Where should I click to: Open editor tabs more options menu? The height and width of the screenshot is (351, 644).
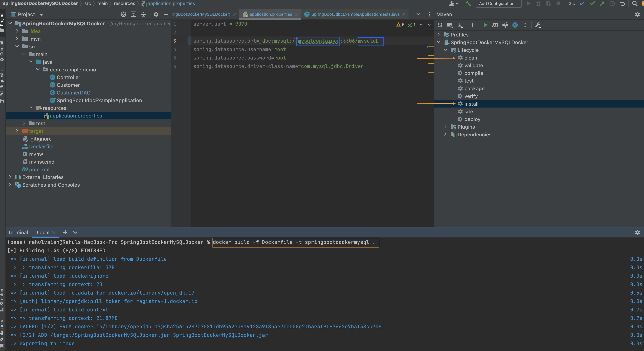coord(429,14)
